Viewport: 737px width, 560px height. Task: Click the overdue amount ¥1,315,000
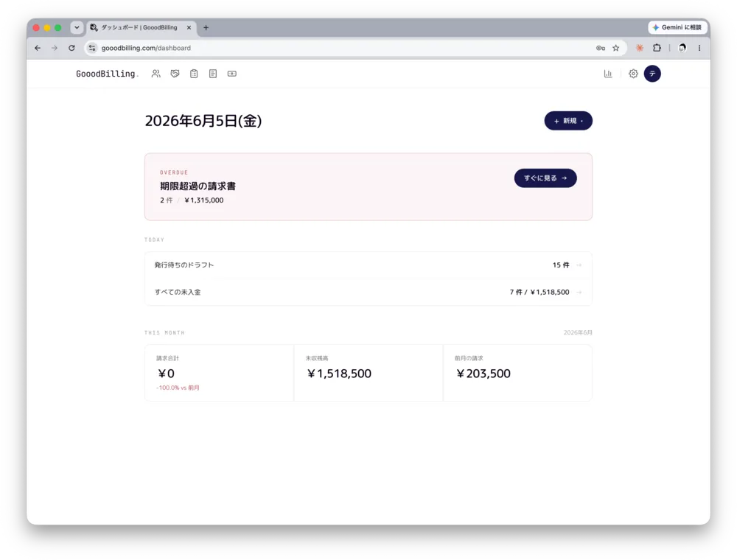click(204, 200)
